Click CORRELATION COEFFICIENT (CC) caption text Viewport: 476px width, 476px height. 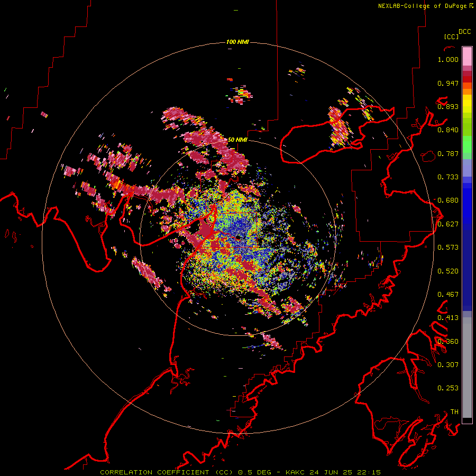tap(166, 472)
